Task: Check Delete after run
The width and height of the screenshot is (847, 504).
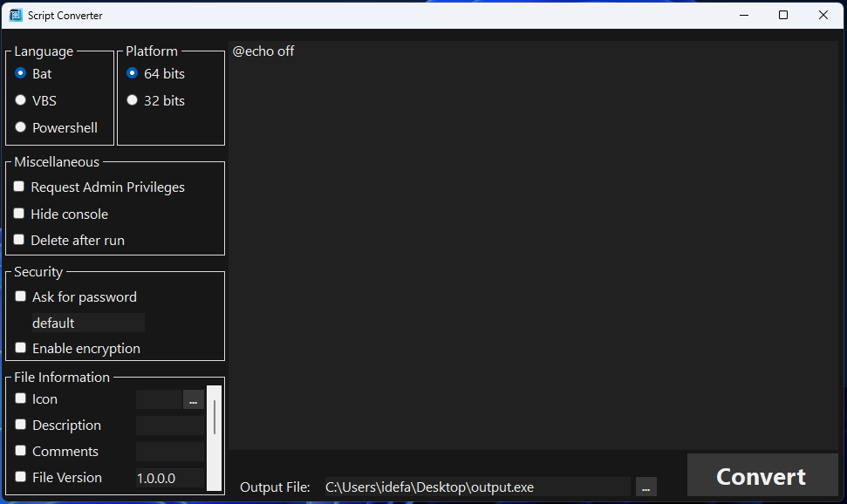Action: click(19, 240)
